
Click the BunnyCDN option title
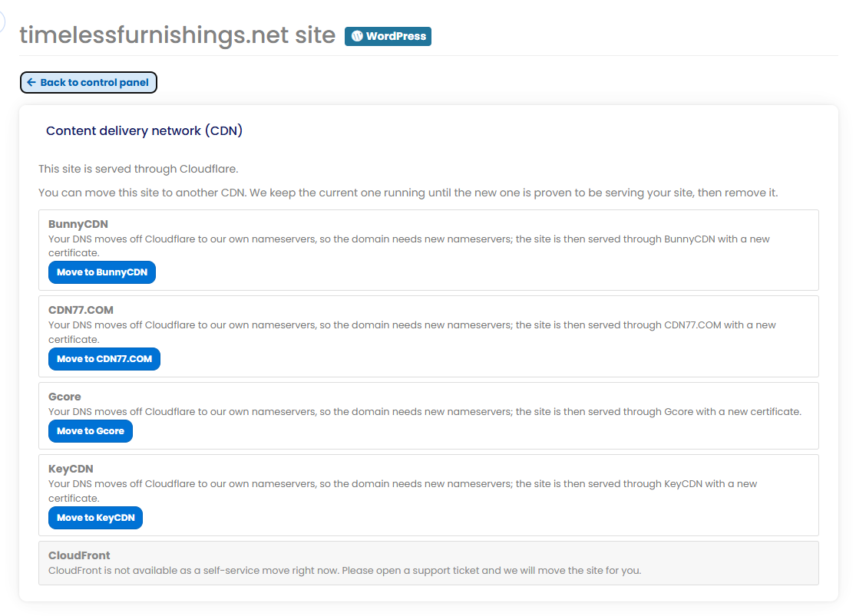[x=78, y=224]
